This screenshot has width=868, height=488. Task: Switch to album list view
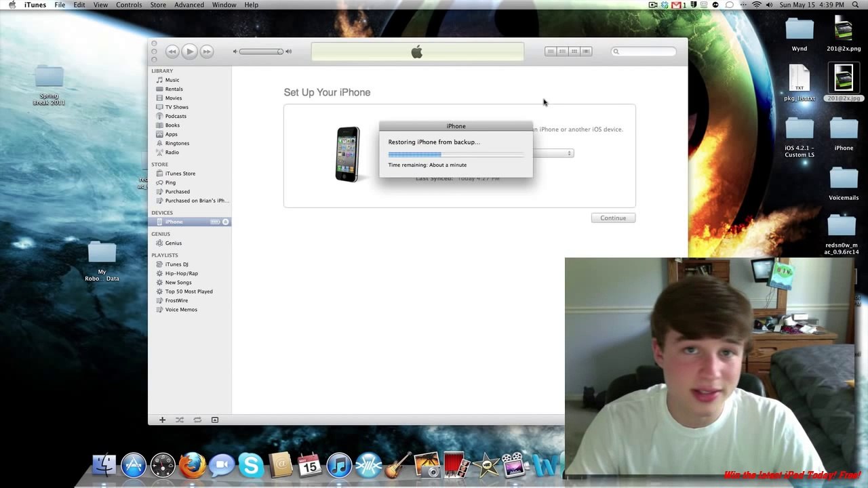coord(562,52)
